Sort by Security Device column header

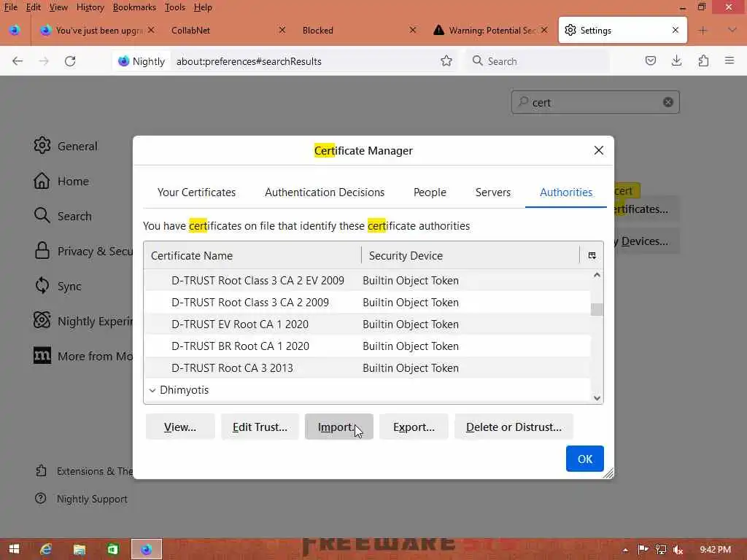[471, 256]
